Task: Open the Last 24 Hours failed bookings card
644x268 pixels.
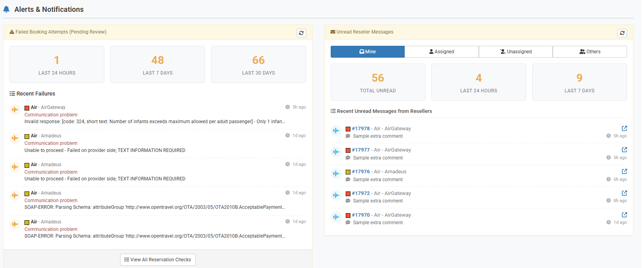Action: point(57,64)
